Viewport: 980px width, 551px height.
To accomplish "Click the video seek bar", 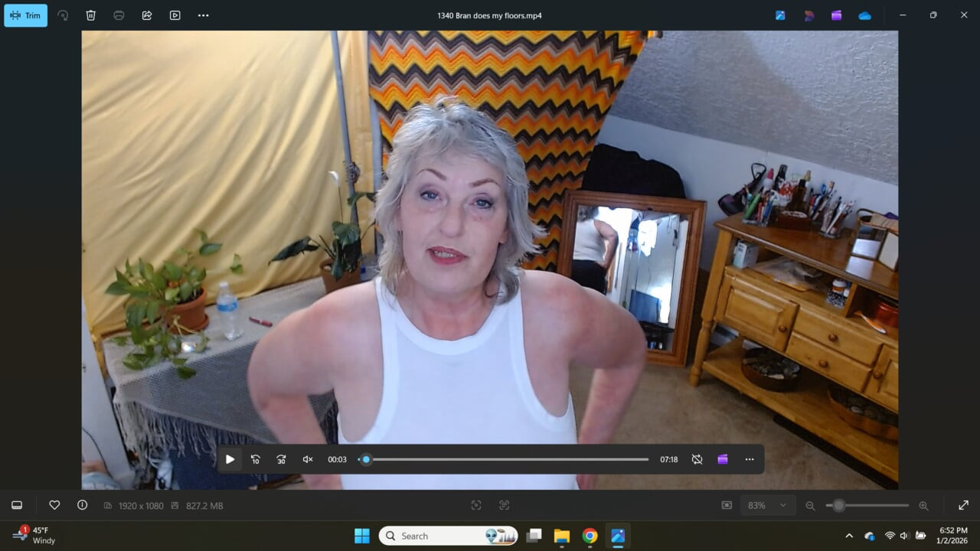I will pyautogui.click(x=505, y=459).
